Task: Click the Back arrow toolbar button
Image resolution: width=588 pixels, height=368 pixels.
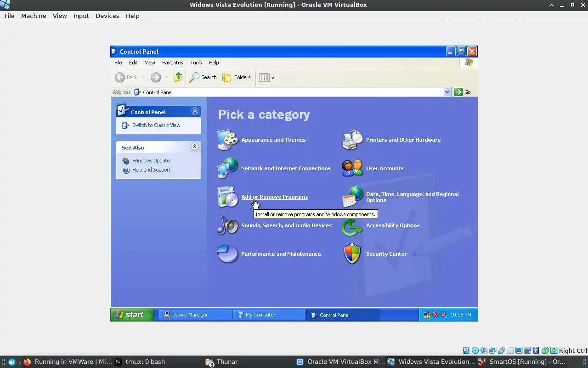Action: [126, 77]
